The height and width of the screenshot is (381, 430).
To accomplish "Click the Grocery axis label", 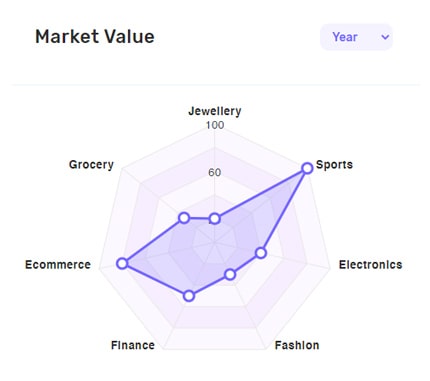I will click(91, 165).
